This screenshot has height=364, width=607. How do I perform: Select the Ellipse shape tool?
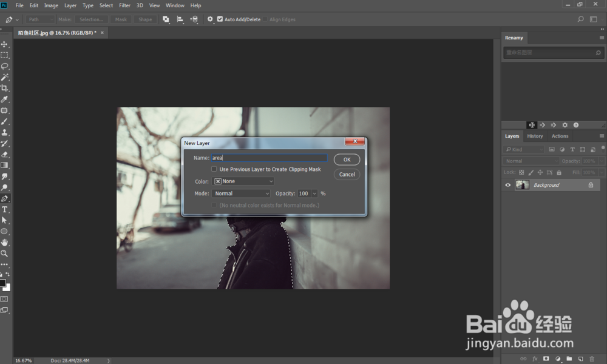[4, 231]
